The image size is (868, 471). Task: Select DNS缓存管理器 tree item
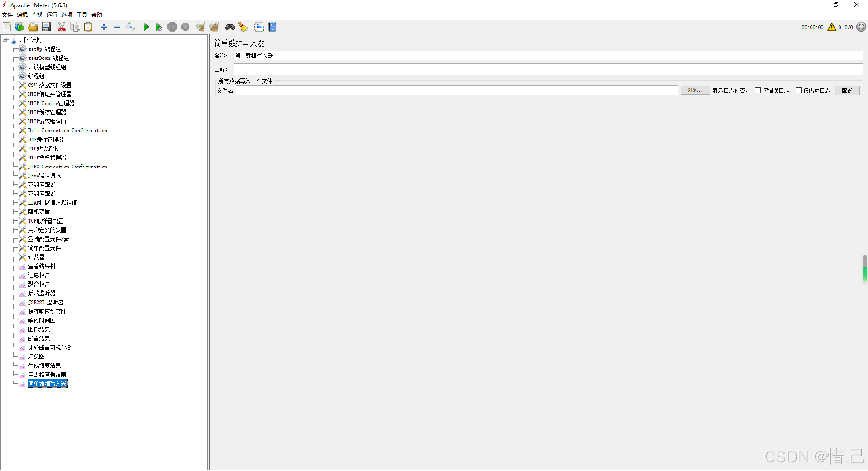[x=46, y=139]
